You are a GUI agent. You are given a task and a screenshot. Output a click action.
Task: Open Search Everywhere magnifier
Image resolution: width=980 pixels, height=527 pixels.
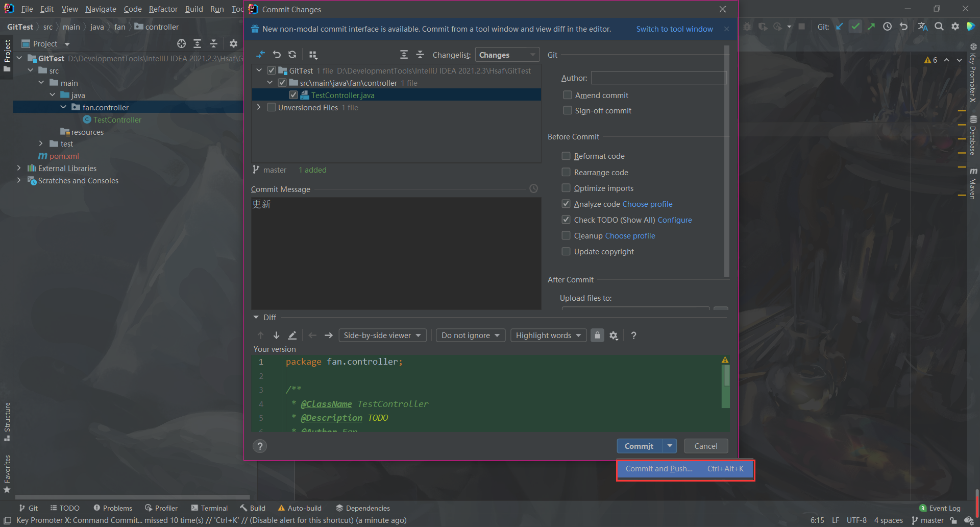click(x=939, y=27)
